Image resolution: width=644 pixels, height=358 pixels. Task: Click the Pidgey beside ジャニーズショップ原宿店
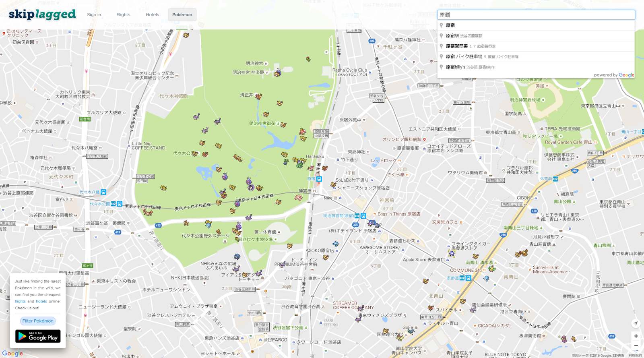click(x=333, y=184)
